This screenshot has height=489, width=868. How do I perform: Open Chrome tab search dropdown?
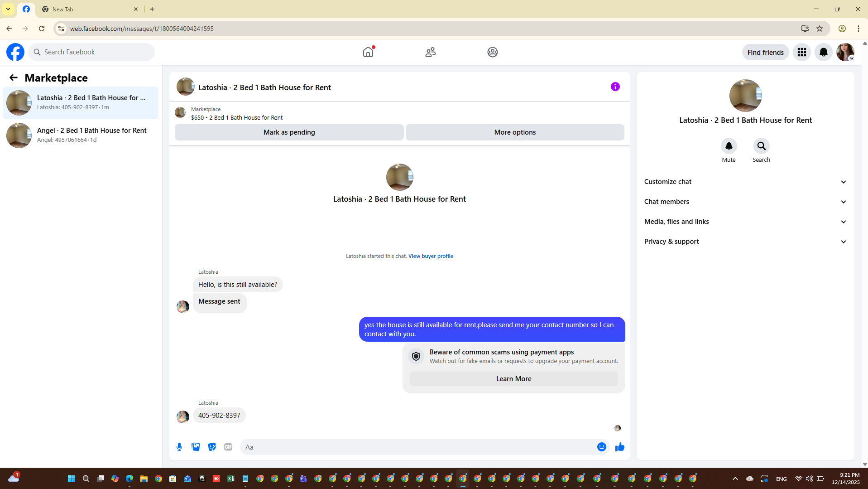click(8, 9)
